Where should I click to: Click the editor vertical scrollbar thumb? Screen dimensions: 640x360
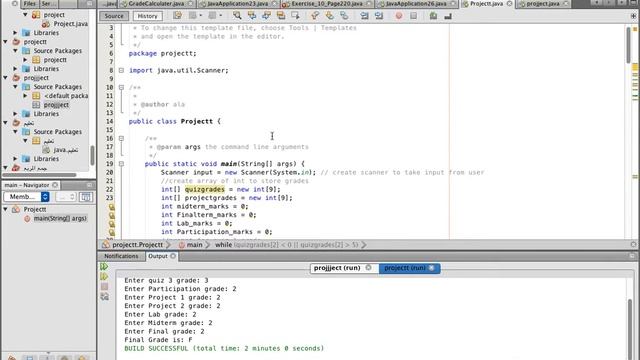pos(629,45)
